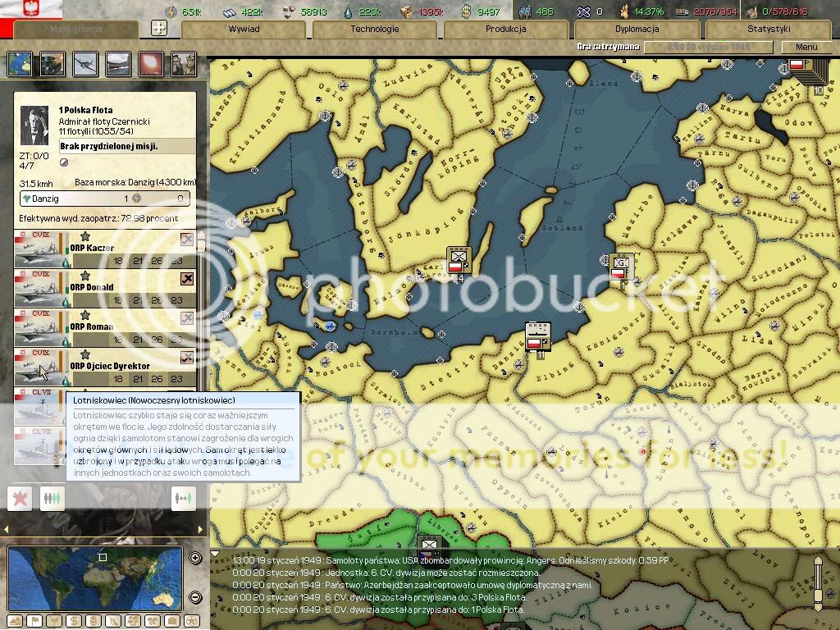This screenshot has width=840, height=630.
Task: Toggle the checkbox for ORP Donald
Action: 187,279
